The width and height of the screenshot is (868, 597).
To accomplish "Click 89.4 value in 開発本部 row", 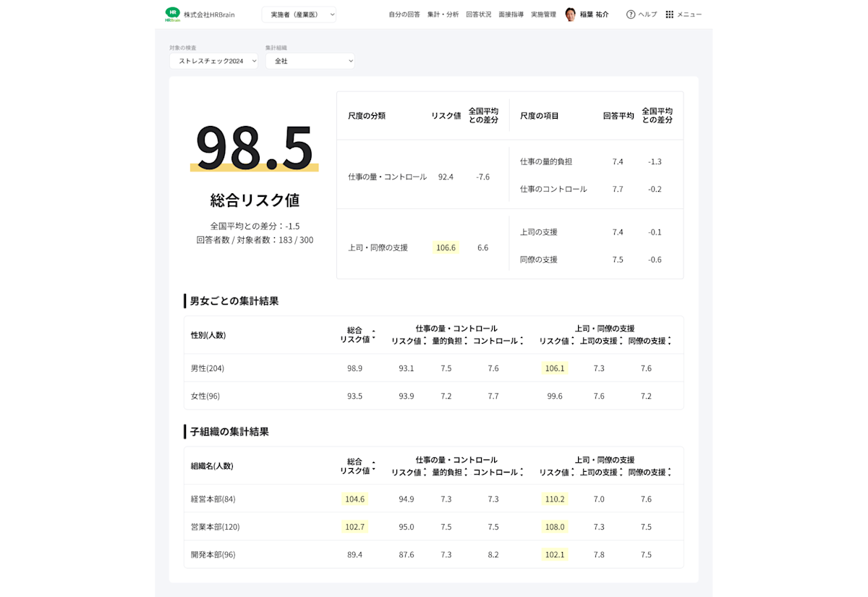I will pyautogui.click(x=355, y=554).
